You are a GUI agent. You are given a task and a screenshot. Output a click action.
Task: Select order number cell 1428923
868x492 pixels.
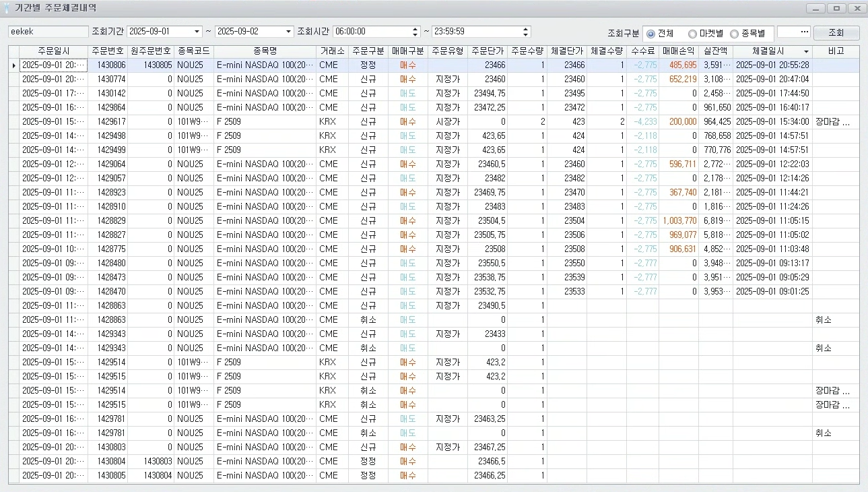pos(108,193)
